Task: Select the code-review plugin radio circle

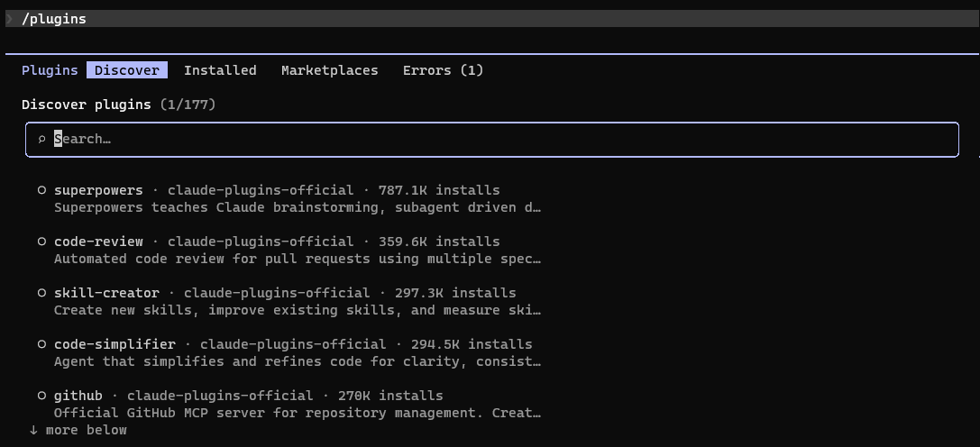Action: click(41, 242)
